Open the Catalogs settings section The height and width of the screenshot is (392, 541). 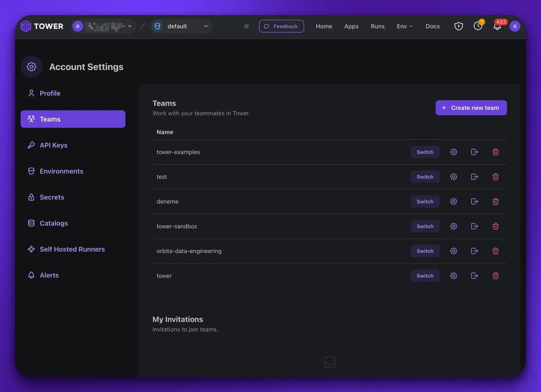click(53, 223)
